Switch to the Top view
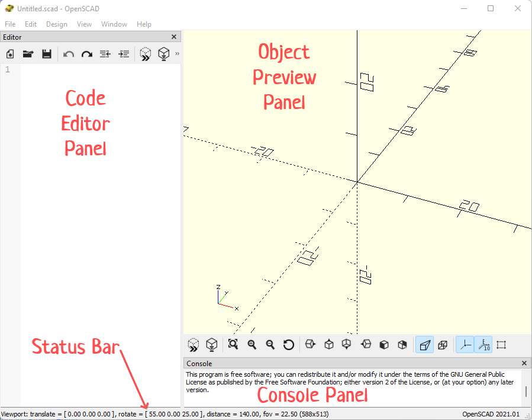The height and width of the screenshot is (420, 532). click(x=329, y=344)
